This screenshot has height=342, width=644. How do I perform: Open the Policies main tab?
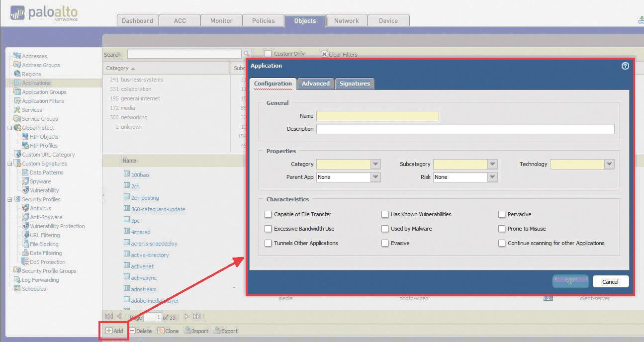263,20
